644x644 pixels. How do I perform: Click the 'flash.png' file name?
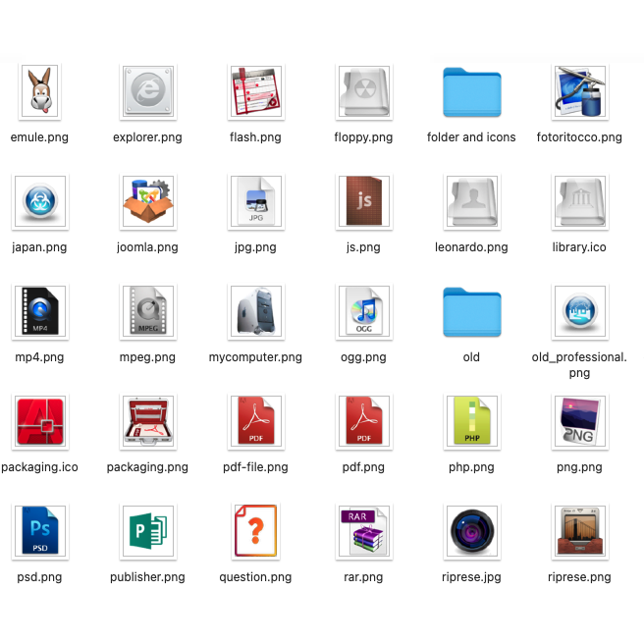pyautogui.click(x=255, y=137)
